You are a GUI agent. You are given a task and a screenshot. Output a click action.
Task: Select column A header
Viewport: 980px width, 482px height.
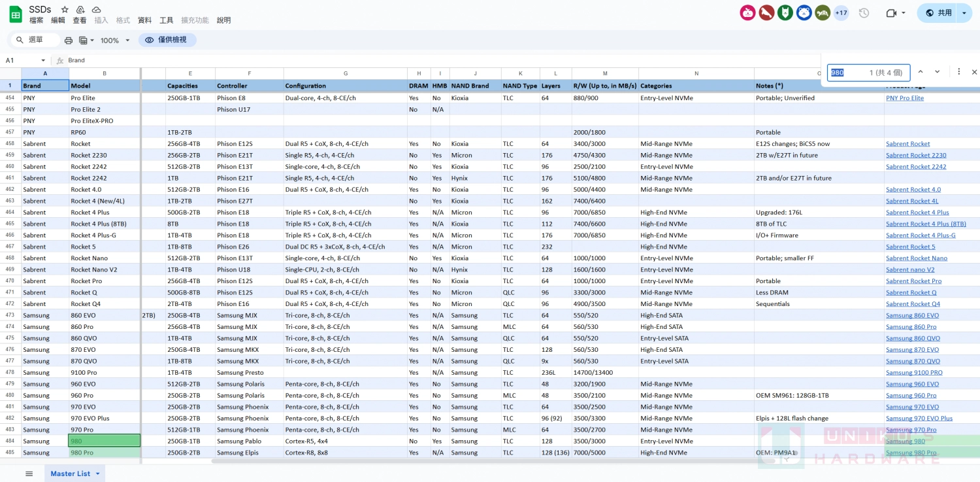click(x=45, y=73)
